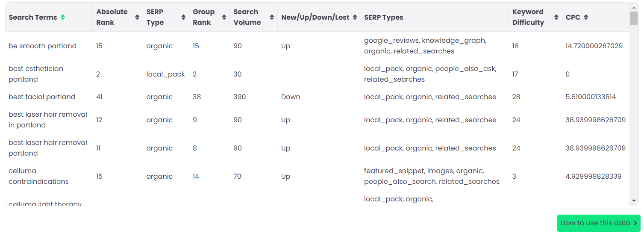Click the "best facial portland" search term
The height and width of the screenshot is (236, 644).
[42, 97]
